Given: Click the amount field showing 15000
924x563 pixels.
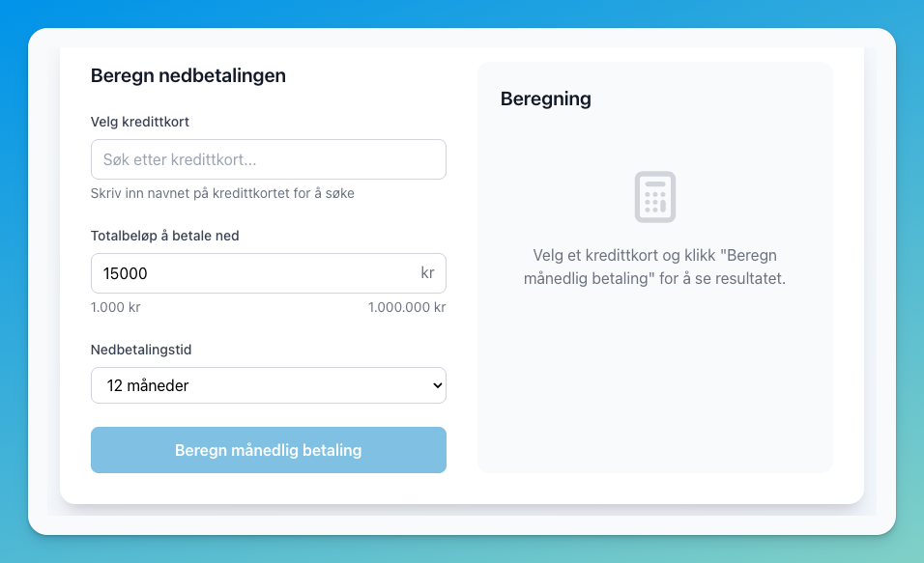Looking at the screenshot, I should 251,273.
